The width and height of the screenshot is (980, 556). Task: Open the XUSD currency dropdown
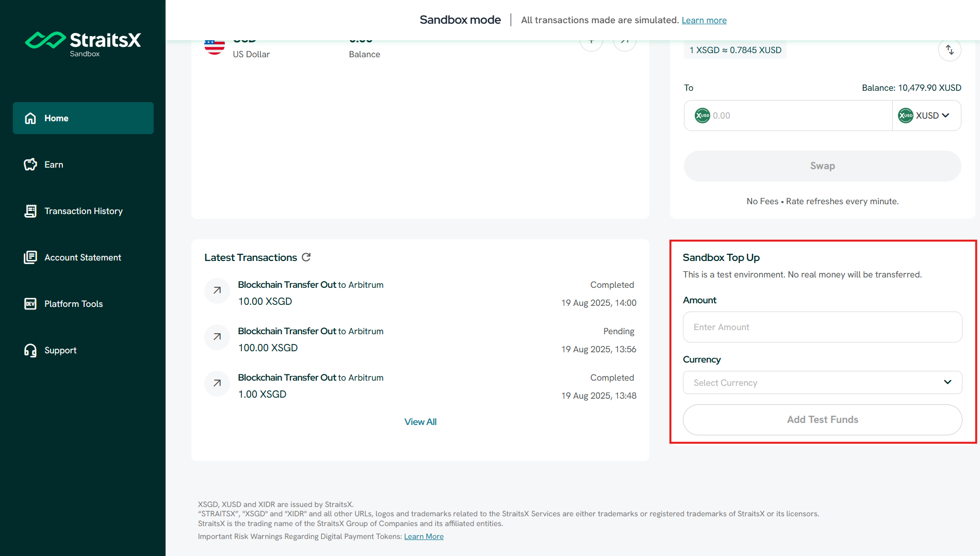(926, 116)
